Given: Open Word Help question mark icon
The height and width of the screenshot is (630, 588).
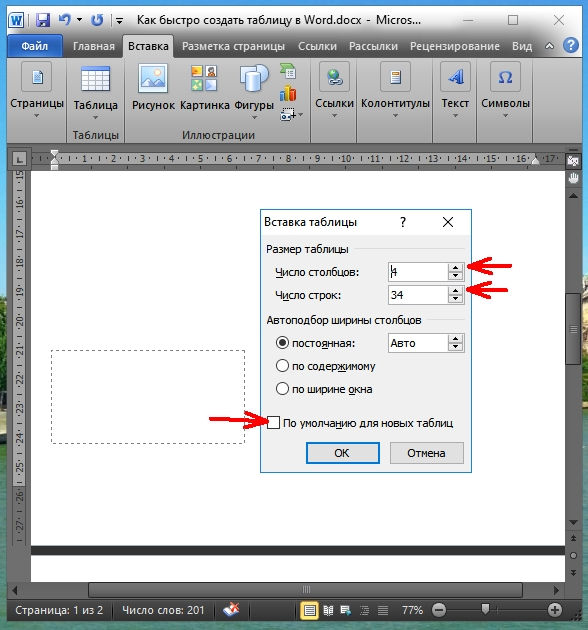Looking at the screenshot, I should (571, 46).
